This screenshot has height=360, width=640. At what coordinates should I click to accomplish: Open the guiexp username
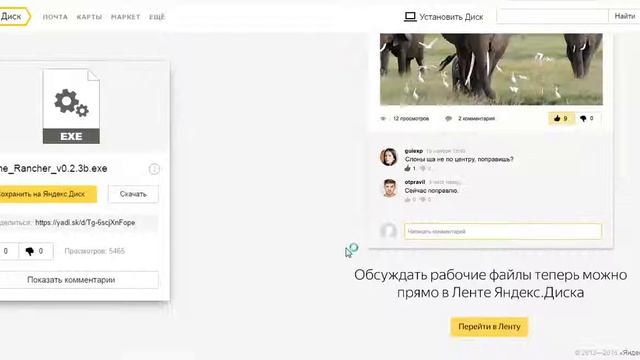[413, 151]
